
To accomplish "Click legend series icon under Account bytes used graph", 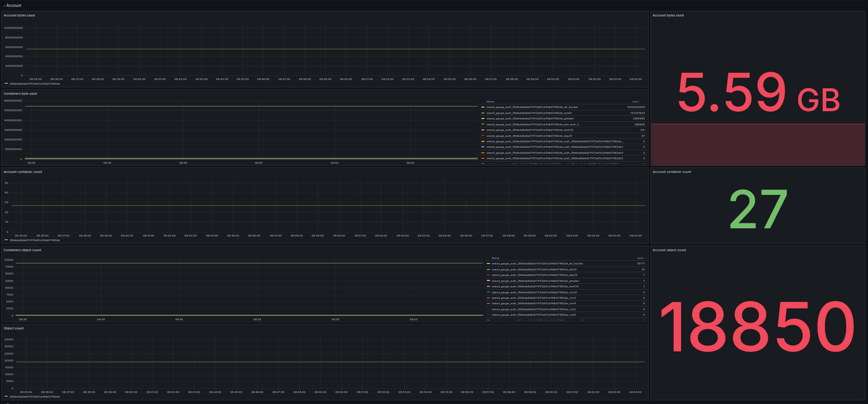I will coord(6,84).
